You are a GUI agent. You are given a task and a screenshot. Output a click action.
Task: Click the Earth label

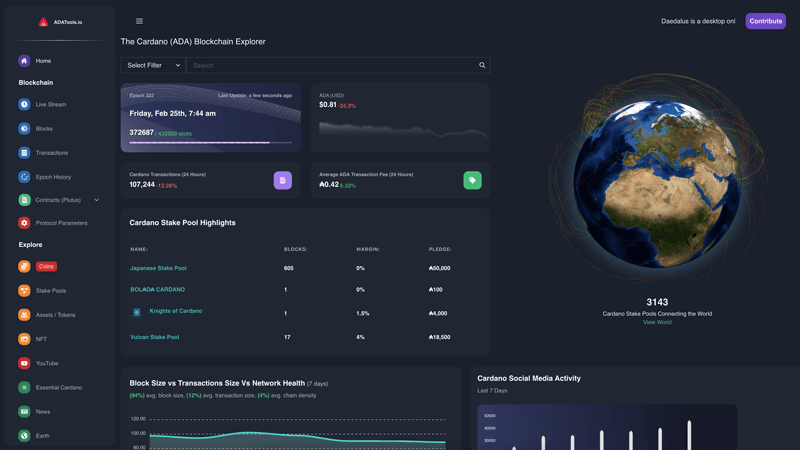[x=42, y=436]
